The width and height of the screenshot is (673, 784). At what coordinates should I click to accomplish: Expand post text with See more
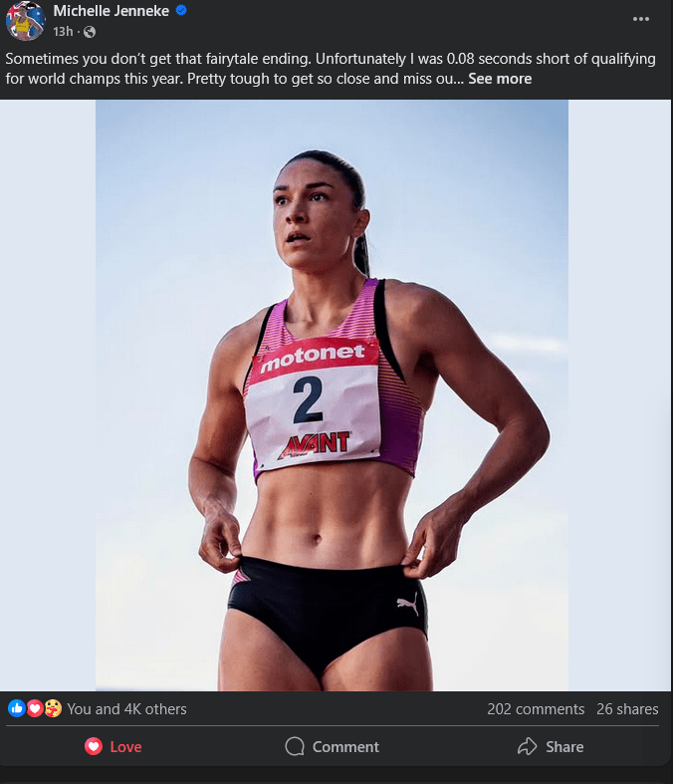tap(500, 79)
